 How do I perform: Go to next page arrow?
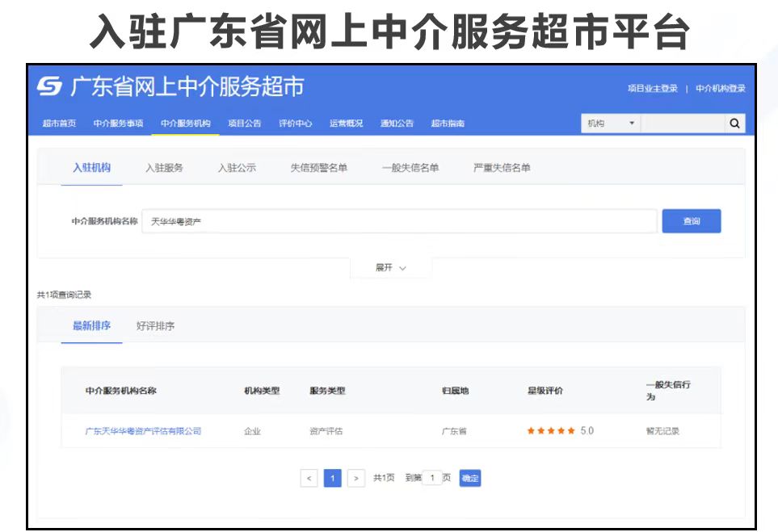[356, 478]
